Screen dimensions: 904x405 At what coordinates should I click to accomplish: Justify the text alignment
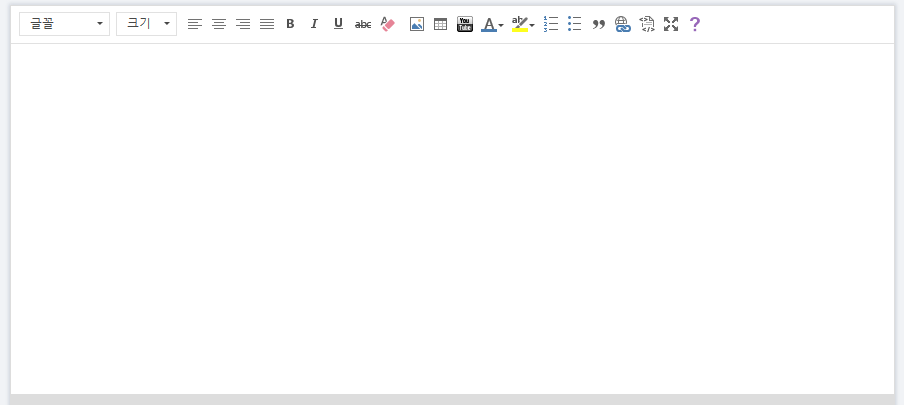[x=267, y=24]
